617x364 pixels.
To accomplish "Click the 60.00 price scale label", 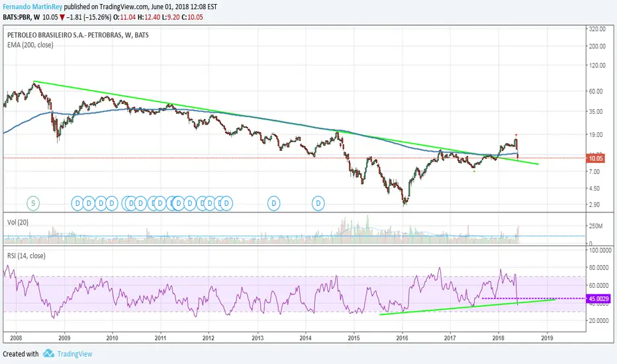I will [x=596, y=91].
